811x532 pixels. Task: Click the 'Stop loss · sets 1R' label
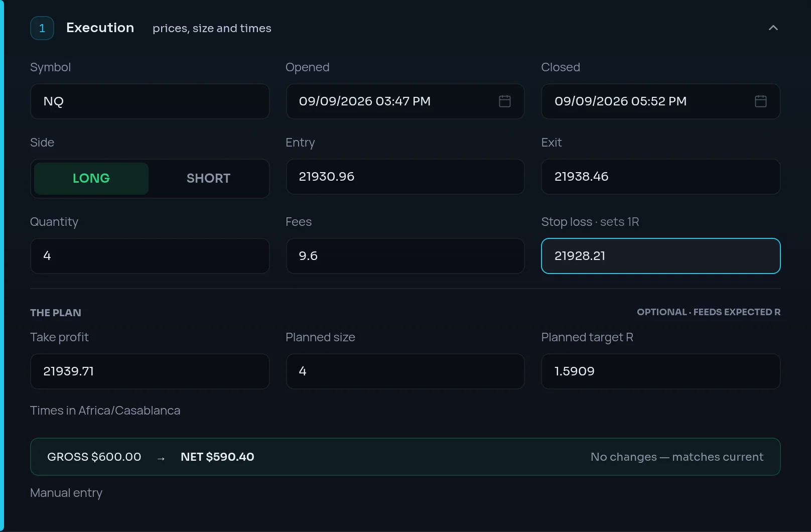(590, 222)
